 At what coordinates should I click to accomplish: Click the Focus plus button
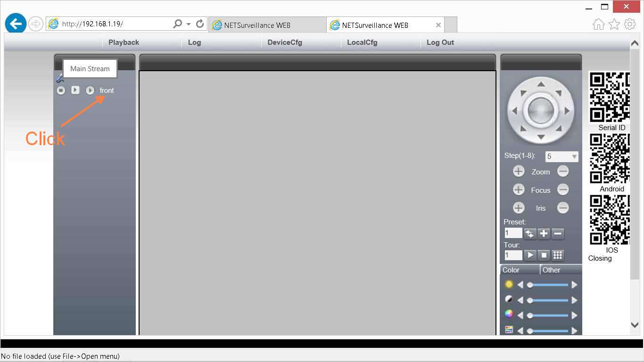519,189
